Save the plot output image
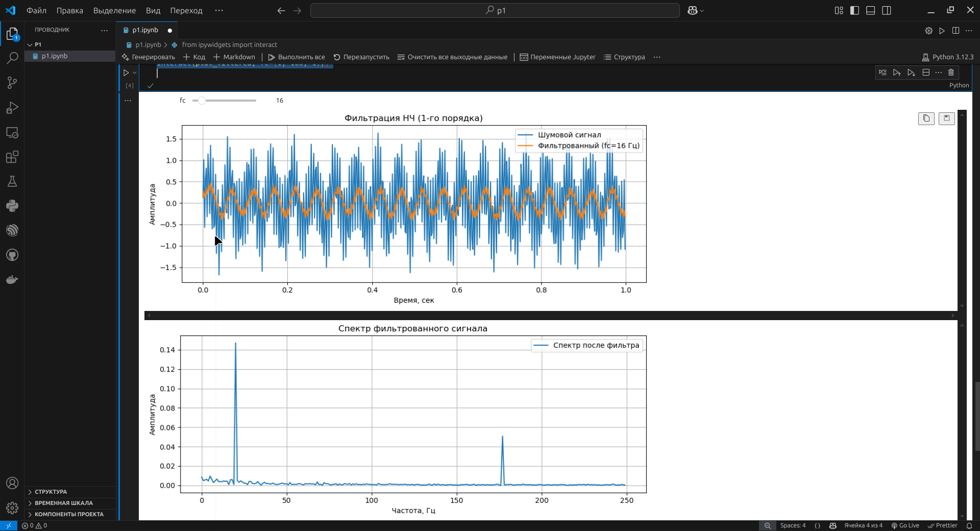 946,118
